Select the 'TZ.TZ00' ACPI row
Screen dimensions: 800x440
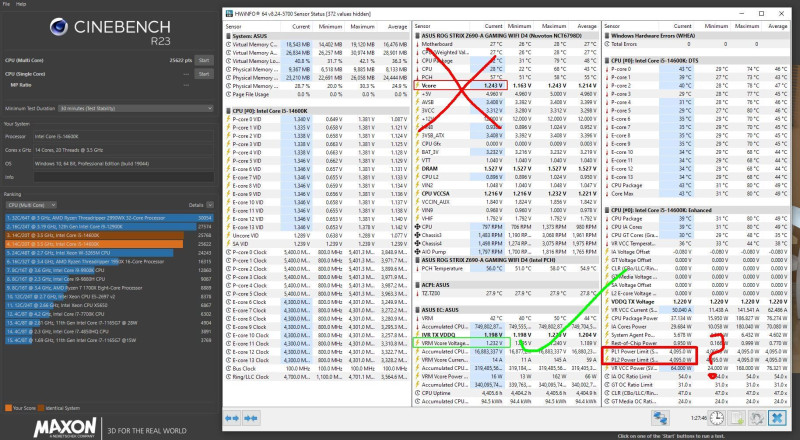coord(506,294)
